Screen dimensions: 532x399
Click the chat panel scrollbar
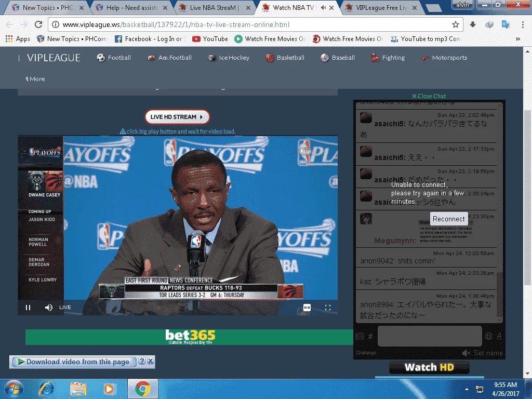(x=499, y=295)
